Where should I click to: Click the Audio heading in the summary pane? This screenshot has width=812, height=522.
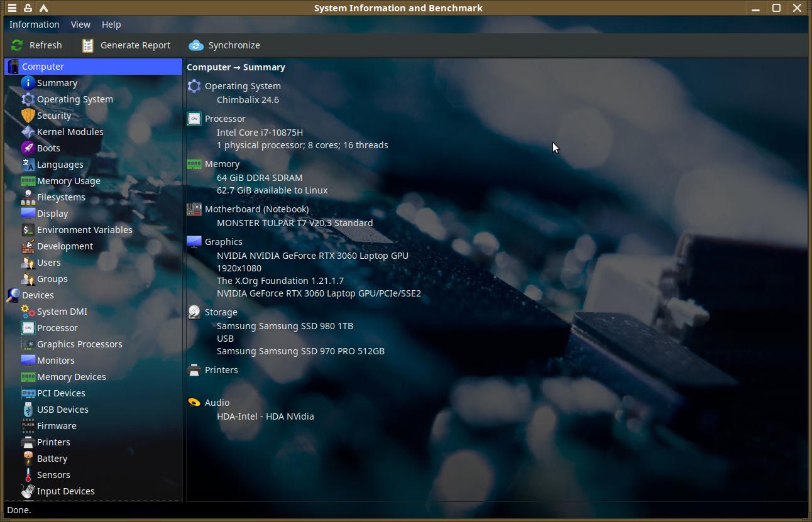[x=217, y=403]
